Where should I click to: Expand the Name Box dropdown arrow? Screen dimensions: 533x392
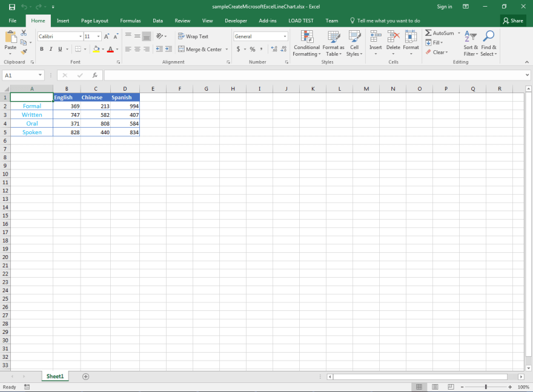(40, 75)
